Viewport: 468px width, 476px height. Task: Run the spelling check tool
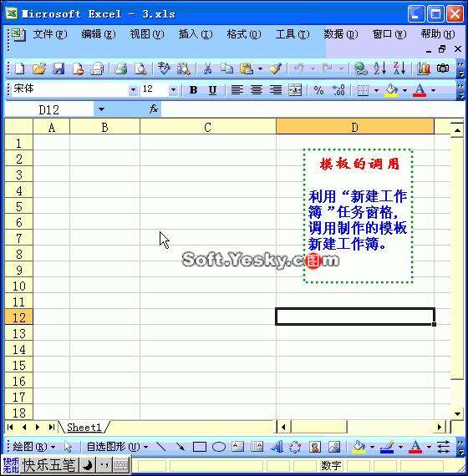click(164, 68)
